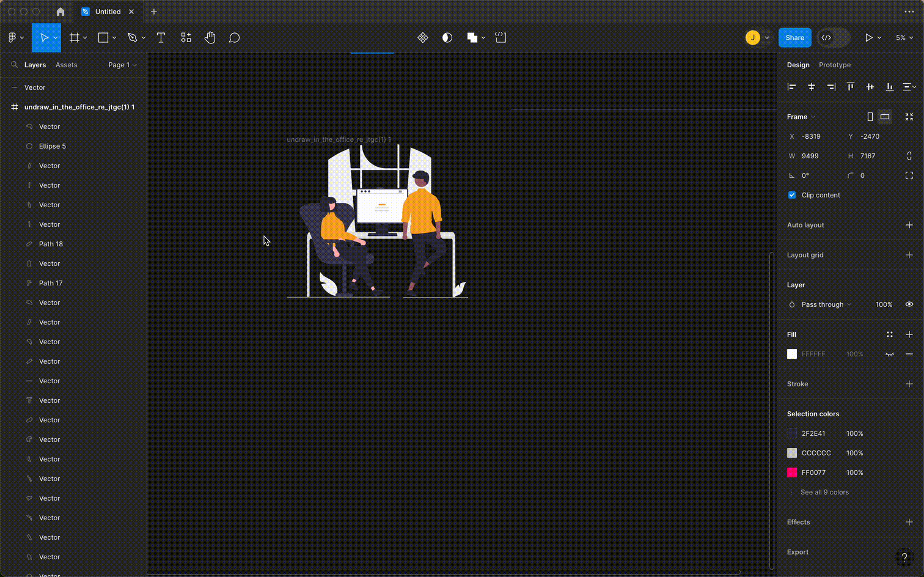Image resolution: width=924 pixels, height=577 pixels.
Task: Click the Present play button
Action: tap(868, 38)
